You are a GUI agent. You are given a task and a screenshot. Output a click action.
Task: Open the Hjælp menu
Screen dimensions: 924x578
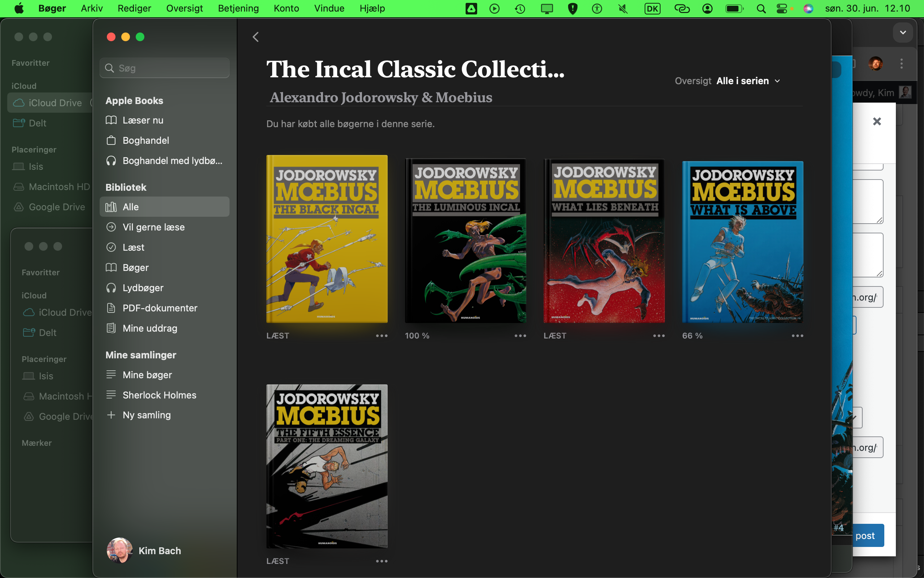[x=372, y=8]
